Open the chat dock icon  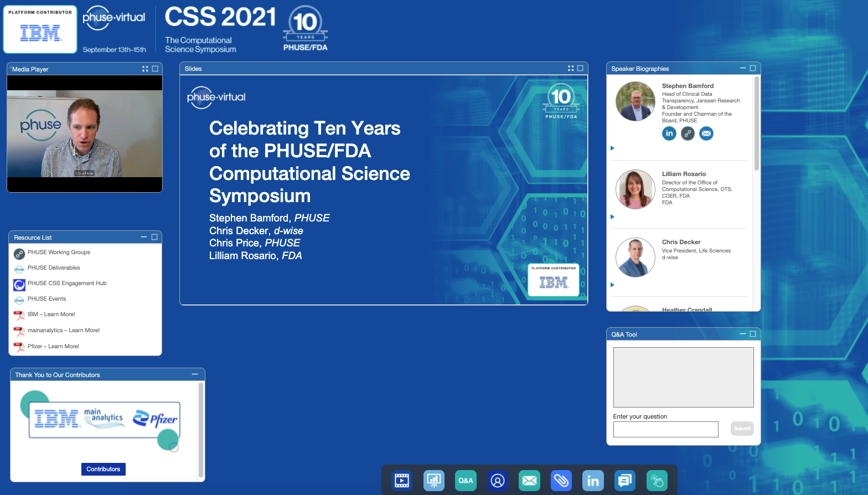[x=625, y=481]
